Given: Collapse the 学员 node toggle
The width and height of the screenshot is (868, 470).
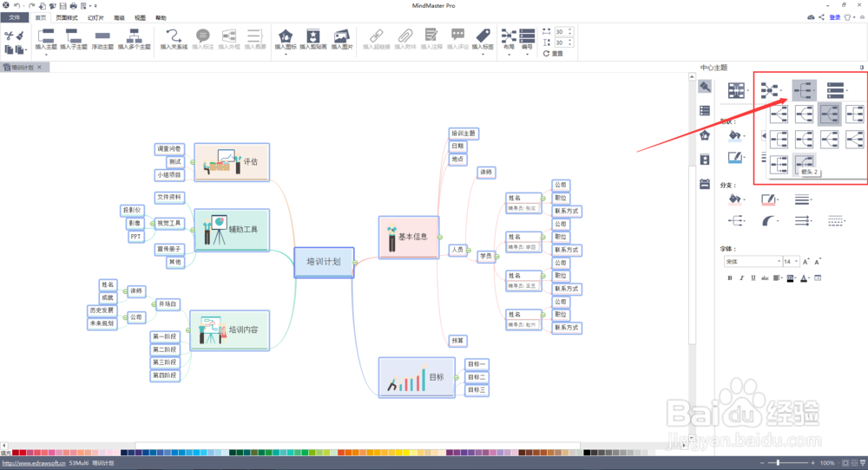Looking at the screenshot, I should [x=497, y=257].
